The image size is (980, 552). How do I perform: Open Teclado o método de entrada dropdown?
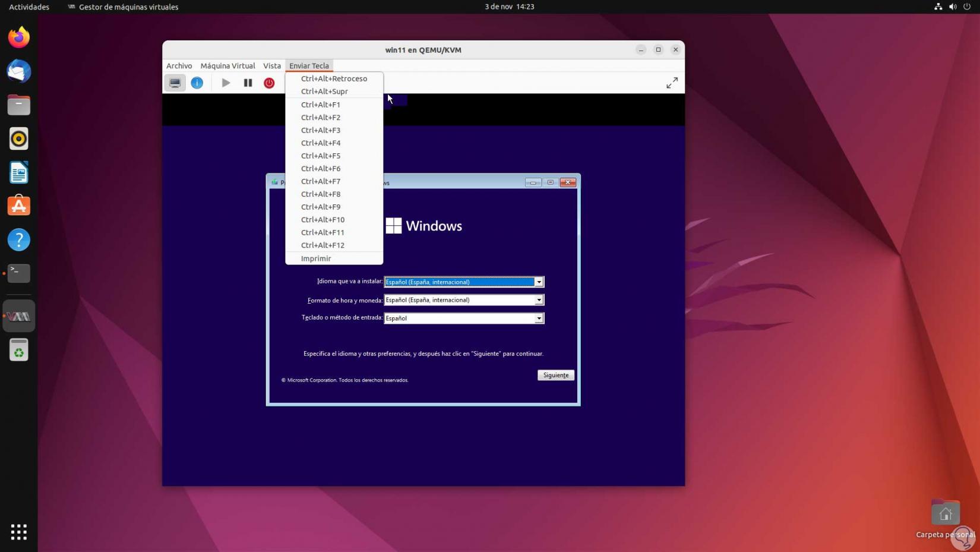[x=538, y=318]
